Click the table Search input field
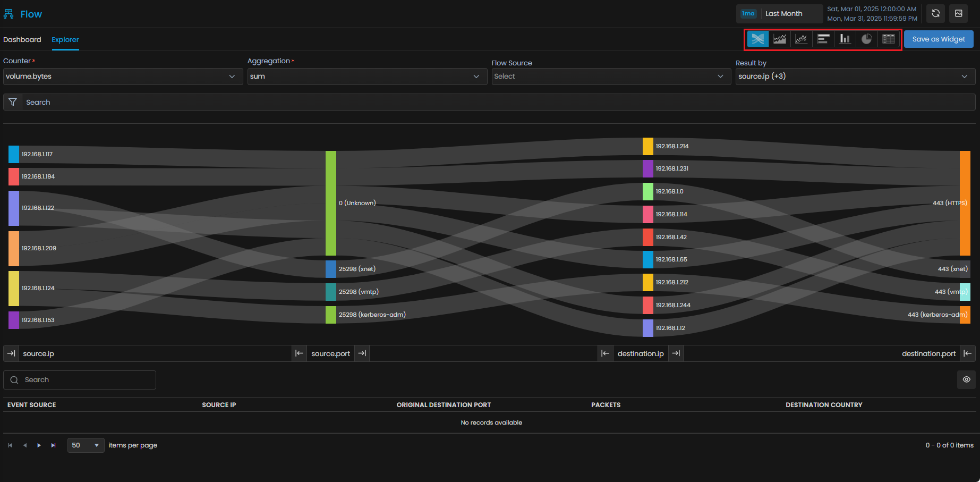 click(x=80, y=380)
